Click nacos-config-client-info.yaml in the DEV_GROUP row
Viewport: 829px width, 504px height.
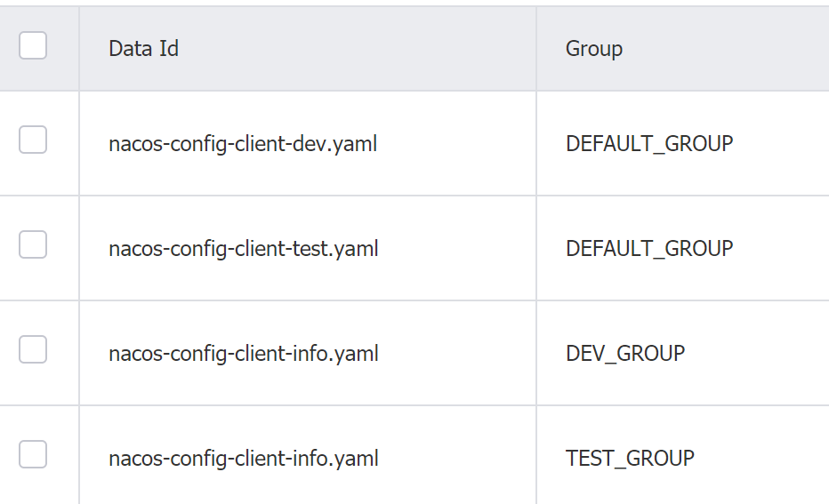tap(244, 354)
